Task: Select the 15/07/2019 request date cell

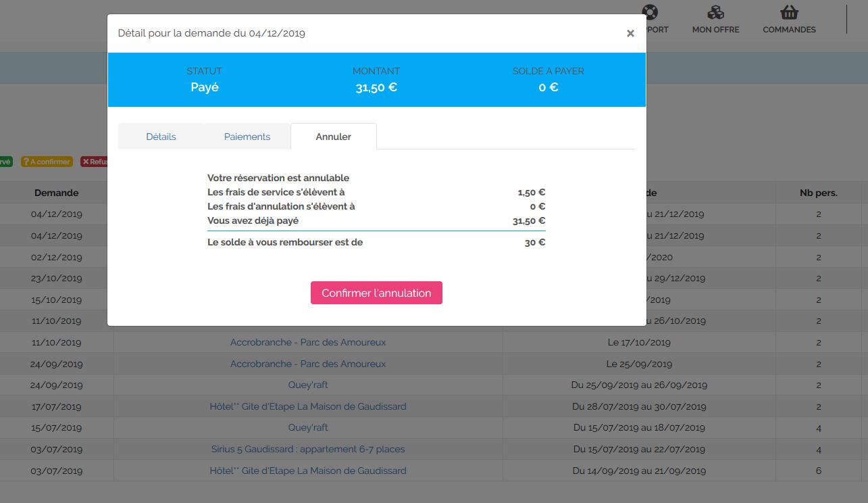Action: pos(57,427)
